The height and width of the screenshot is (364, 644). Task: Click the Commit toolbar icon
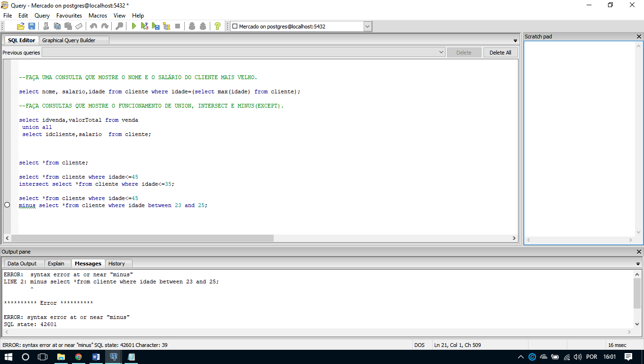coord(192,27)
